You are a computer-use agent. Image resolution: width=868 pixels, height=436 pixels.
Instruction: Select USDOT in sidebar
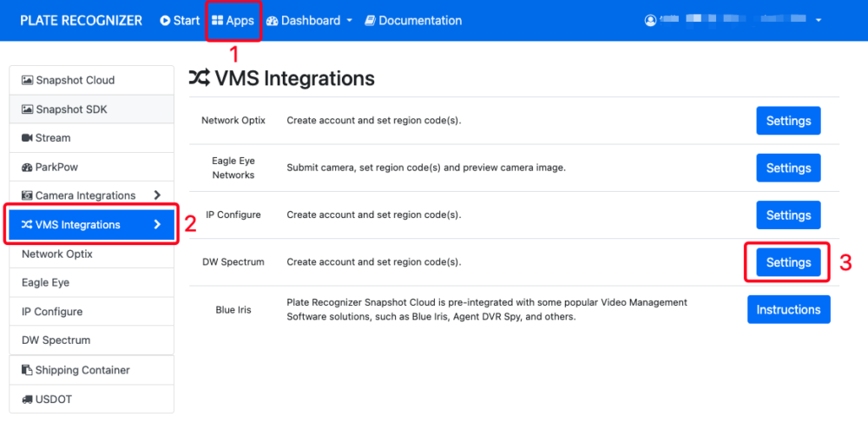92,399
